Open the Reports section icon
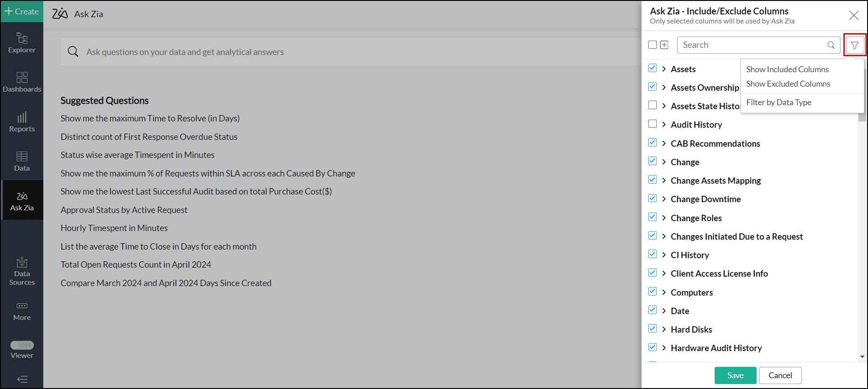This screenshot has width=868, height=389. tap(22, 122)
